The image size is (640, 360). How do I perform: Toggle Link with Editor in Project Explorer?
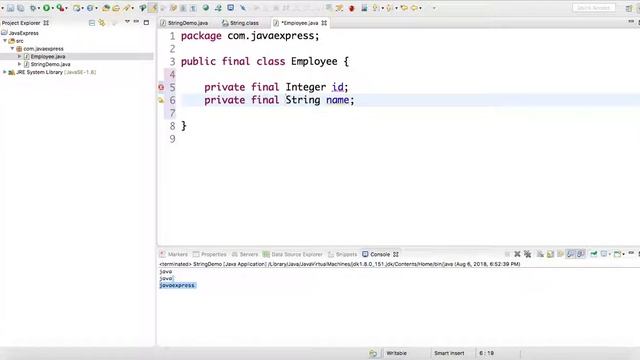pos(102,23)
